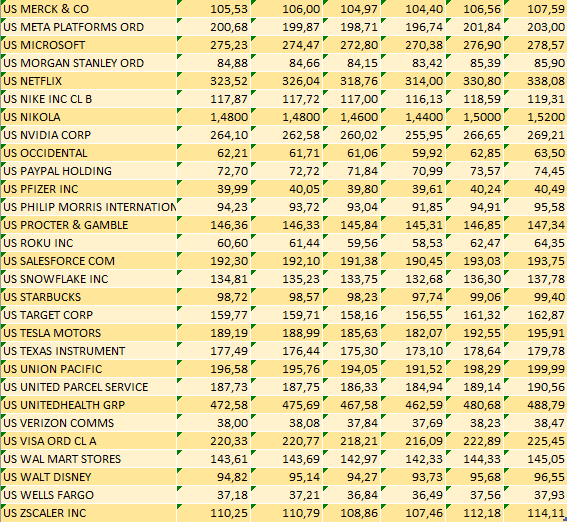Select the US SNOWFLAKE INC cell

89,279
